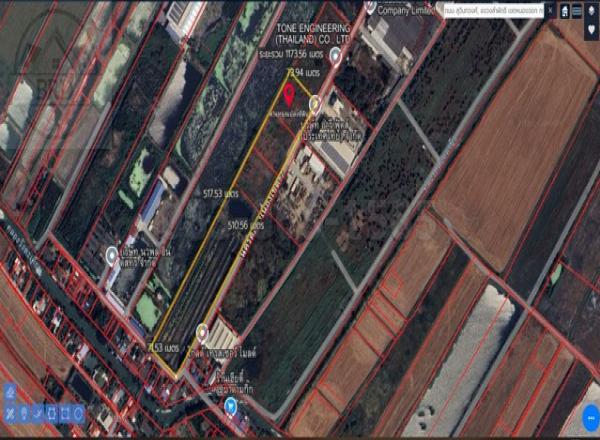Select the circle drawing tool
600x440 pixels.
78,412
